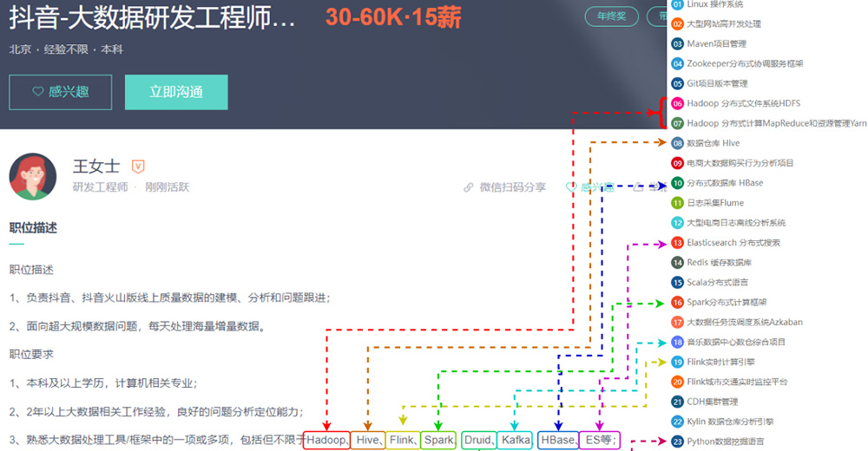The image size is (868, 451).
Task: Click the 立即沟通 chat button
Action: point(176,92)
